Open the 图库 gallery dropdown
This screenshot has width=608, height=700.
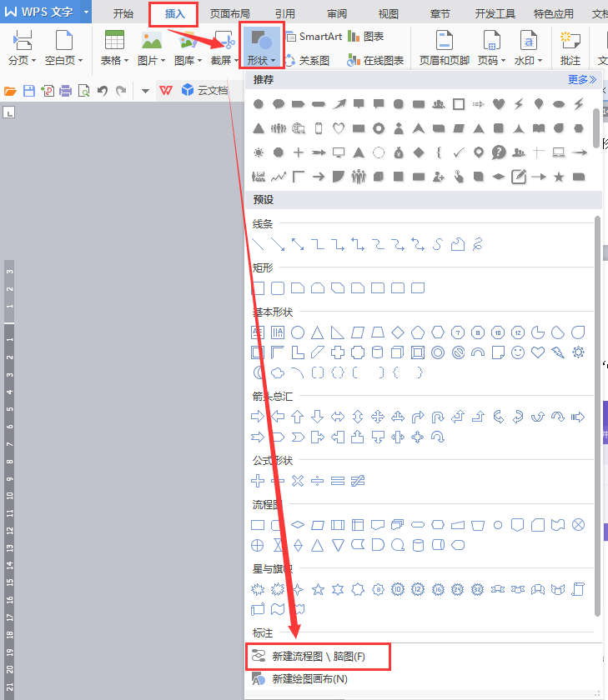tap(188, 47)
